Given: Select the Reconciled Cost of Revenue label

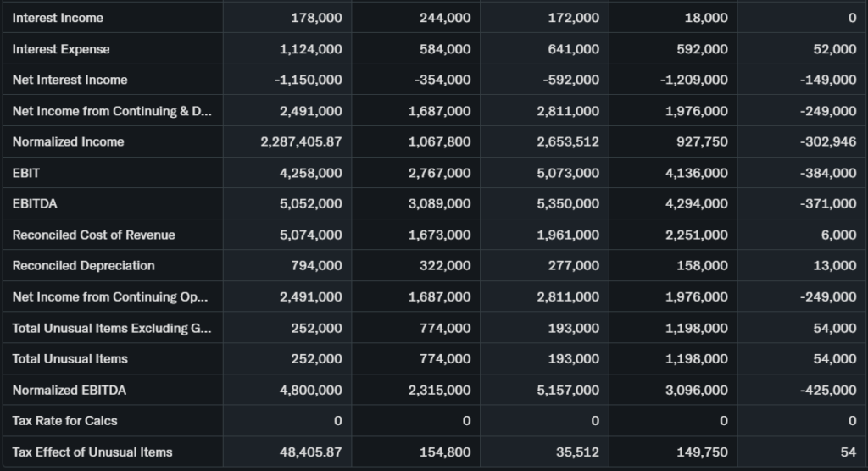Looking at the screenshot, I should pos(93,235).
